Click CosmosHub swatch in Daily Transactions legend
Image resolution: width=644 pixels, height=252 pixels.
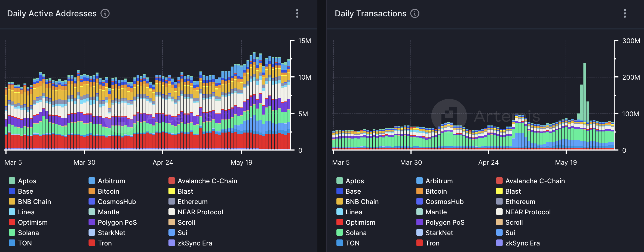click(x=419, y=202)
